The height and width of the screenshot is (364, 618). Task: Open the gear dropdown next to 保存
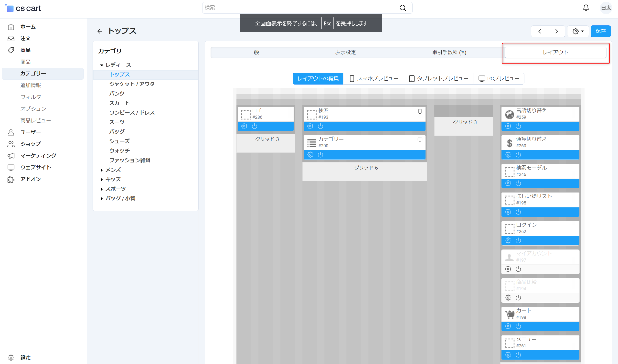(x=578, y=31)
